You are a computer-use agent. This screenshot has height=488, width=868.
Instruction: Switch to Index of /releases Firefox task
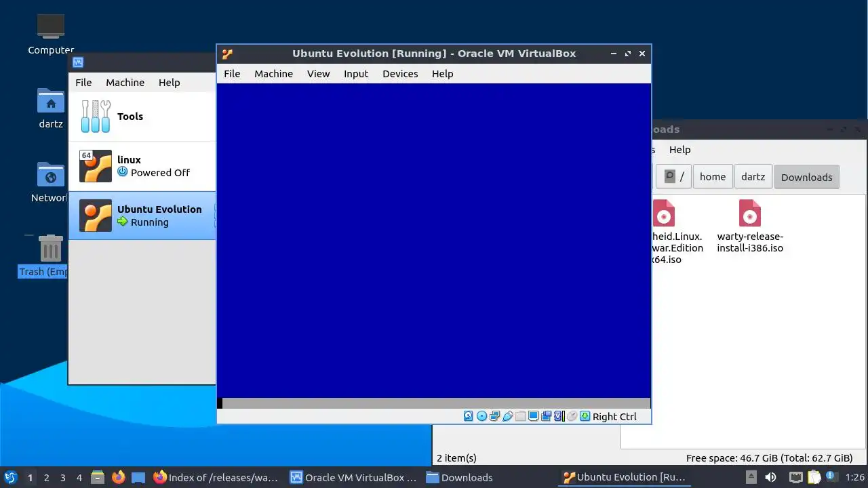point(216,477)
